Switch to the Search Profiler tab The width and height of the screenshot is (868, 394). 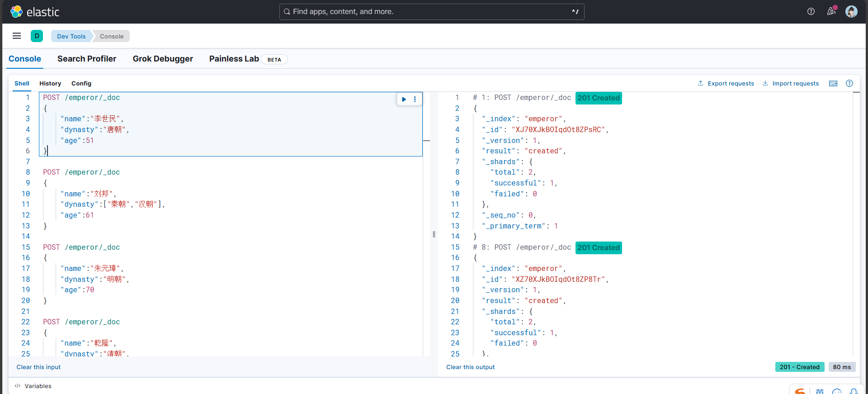(87, 59)
